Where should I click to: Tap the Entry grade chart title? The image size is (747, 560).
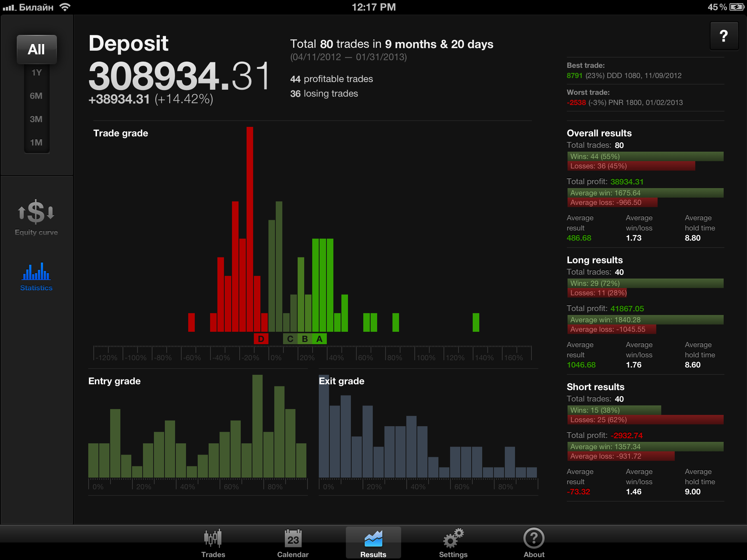tap(115, 381)
